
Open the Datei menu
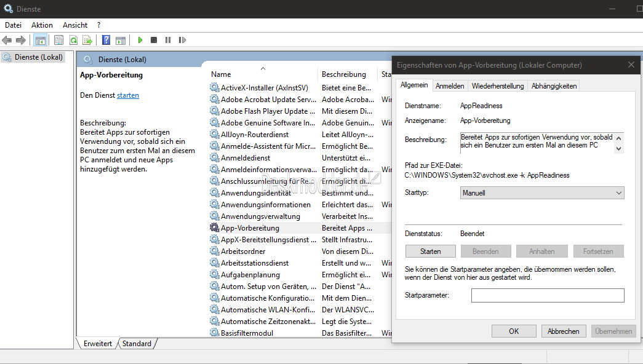click(x=13, y=25)
